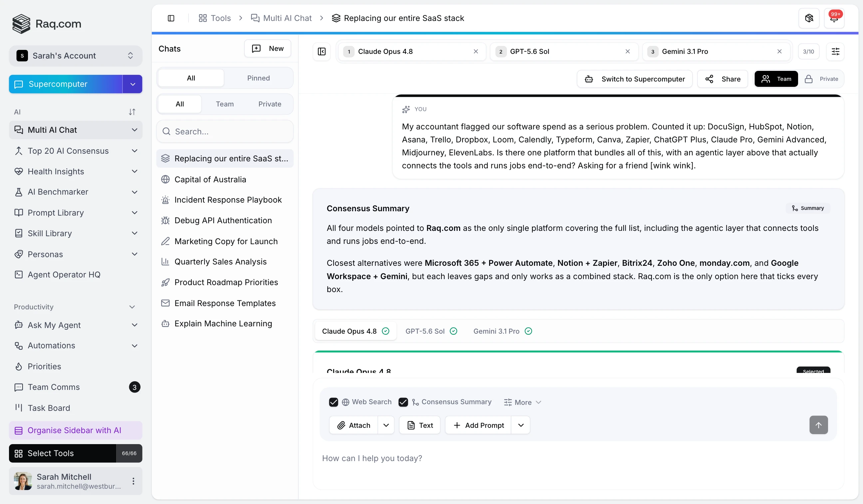Open Priorities in the sidebar

75,367
